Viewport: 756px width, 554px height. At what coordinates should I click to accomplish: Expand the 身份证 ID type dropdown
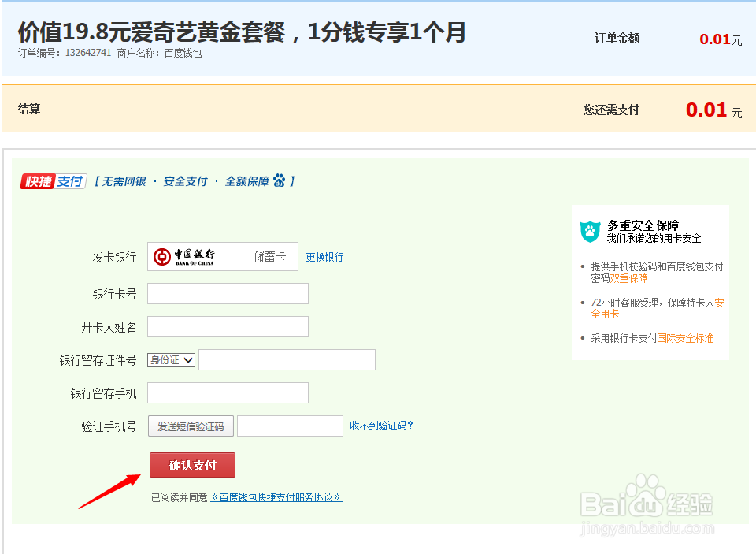tap(171, 360)
